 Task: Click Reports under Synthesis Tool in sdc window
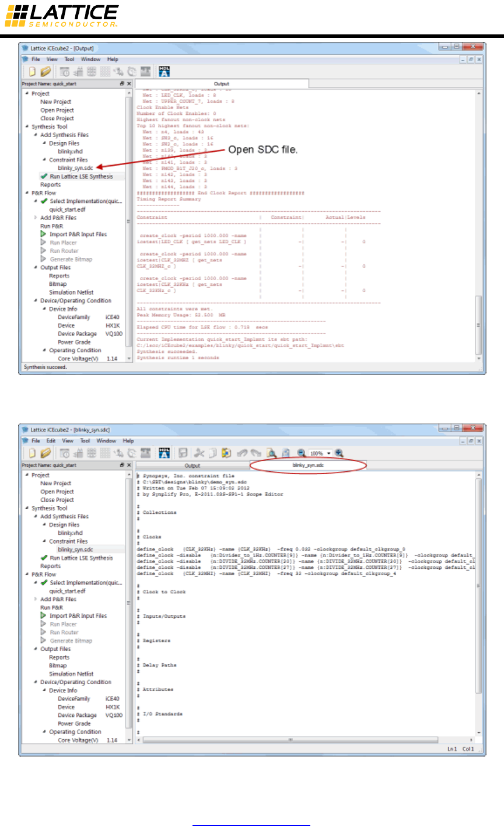tap(50, 566)
